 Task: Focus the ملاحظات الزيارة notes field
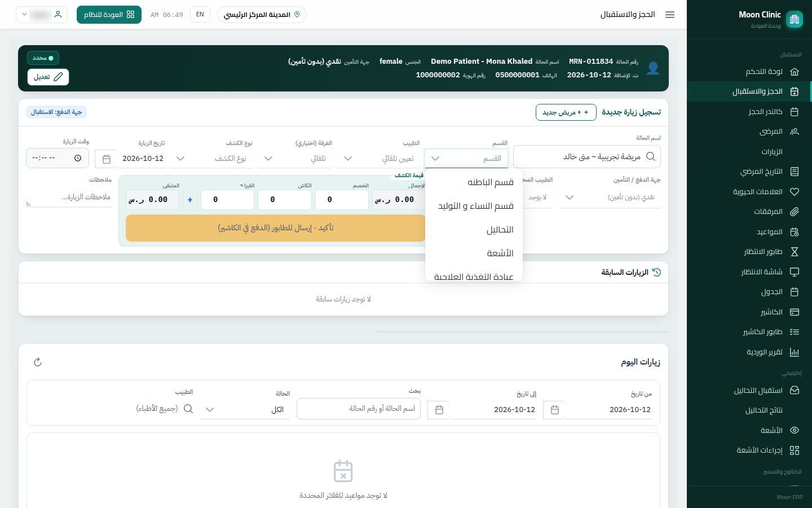tap(69, 197)
